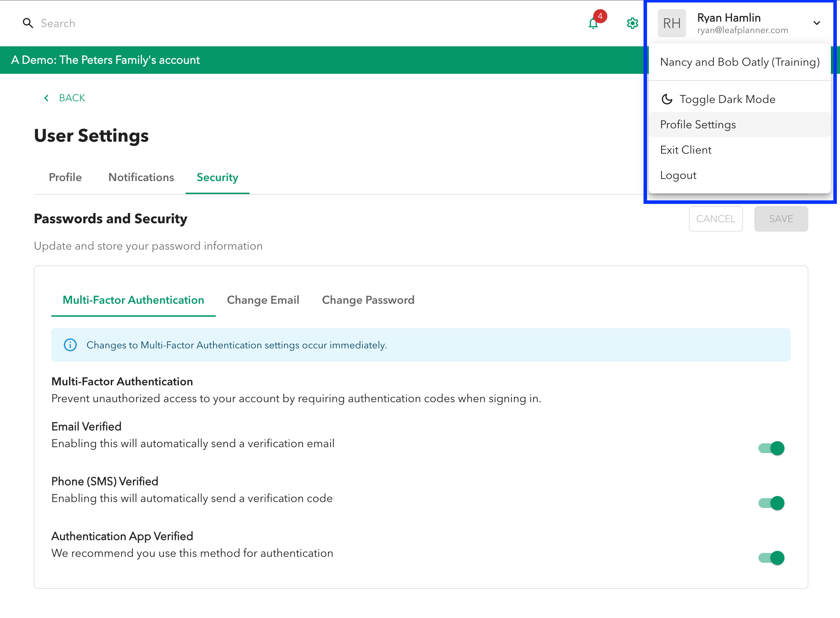Click the Peters Family's account banner text
Image resolution: width=840 pixels, height=618 pixels.
point(105,60)
